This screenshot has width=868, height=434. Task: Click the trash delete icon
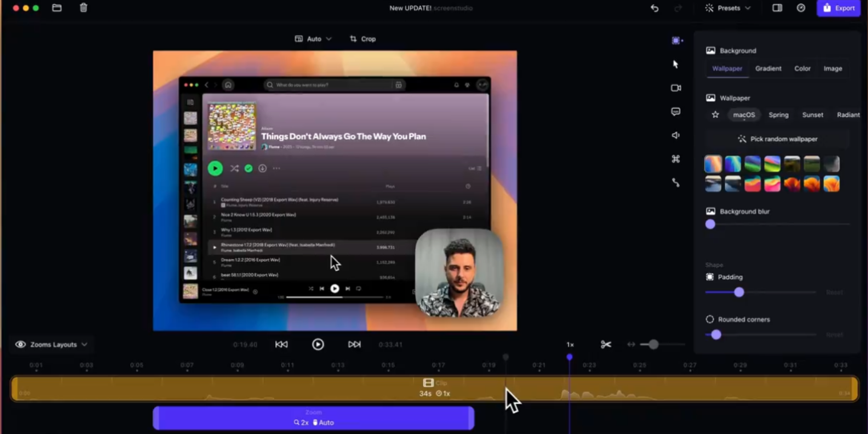[x=83, y=8]
